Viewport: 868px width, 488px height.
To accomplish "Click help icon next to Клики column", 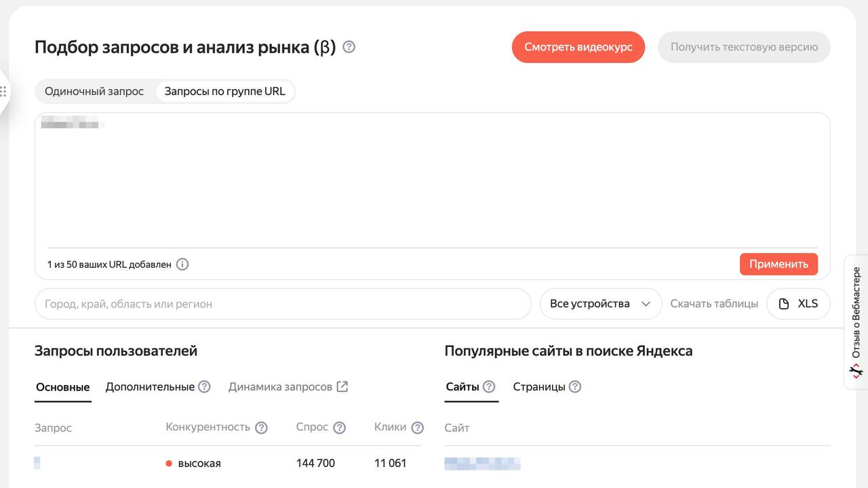I will pos(418,428).
